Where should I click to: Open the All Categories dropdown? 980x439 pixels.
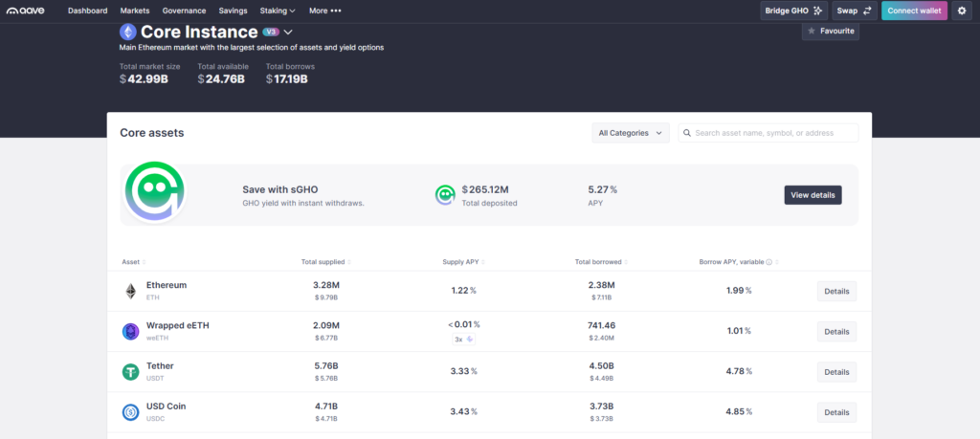pos(631,133)
